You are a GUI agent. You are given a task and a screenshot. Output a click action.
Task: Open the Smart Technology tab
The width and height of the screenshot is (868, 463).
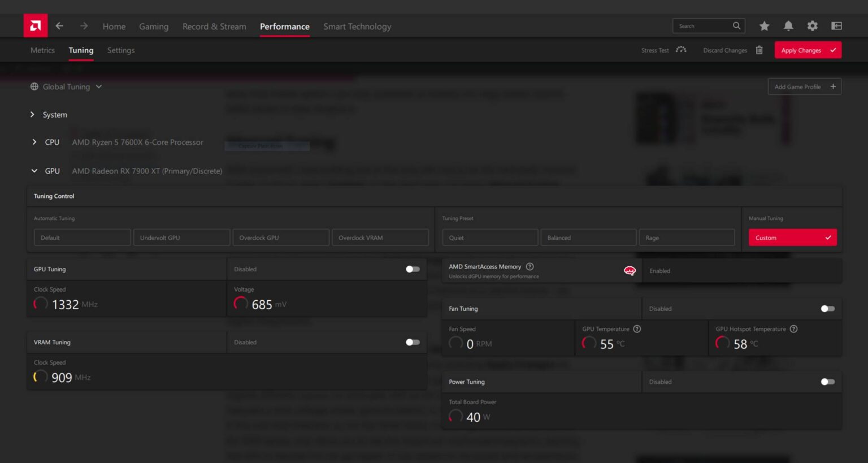[x=357, y=27]
